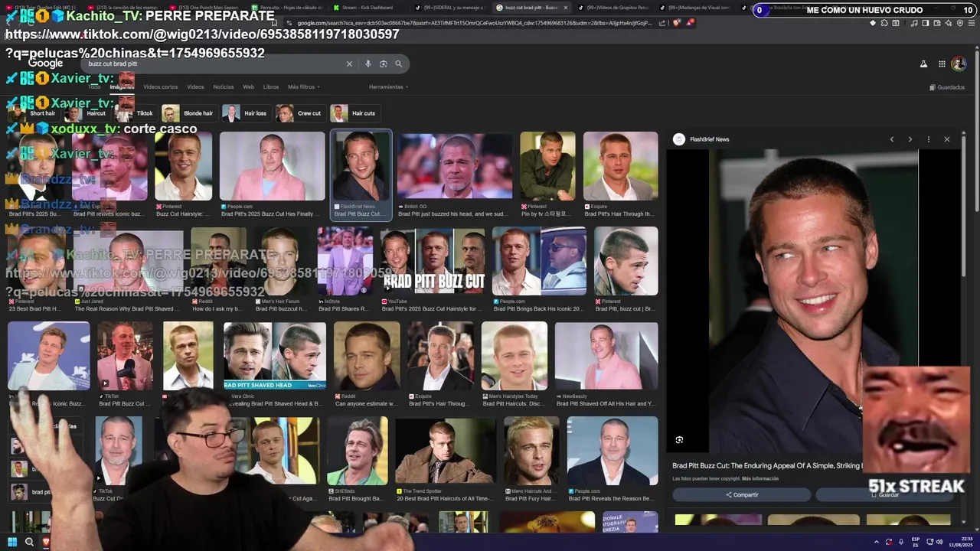Viewport: 980px width, 551px height.
Task: Open Más información copyright link
Action: (760, 479)
